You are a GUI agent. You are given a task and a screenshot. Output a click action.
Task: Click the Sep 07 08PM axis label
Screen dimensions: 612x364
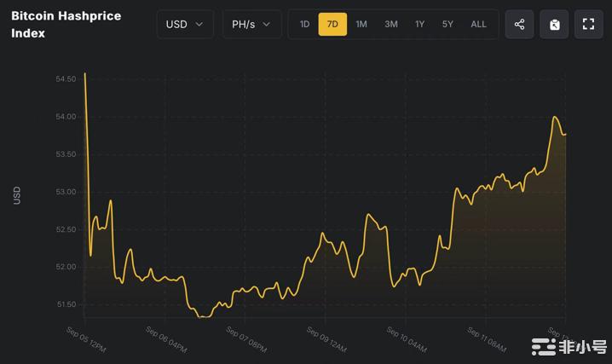pyautogui.click(x=247, y=339)
